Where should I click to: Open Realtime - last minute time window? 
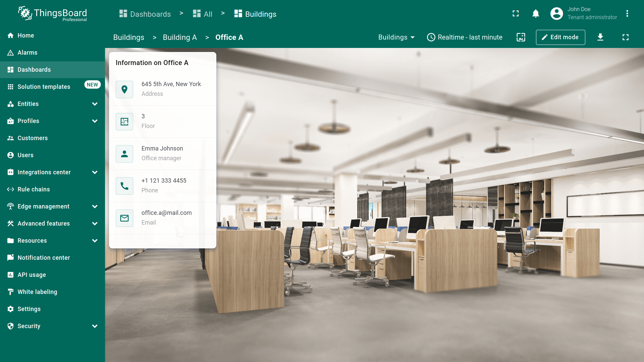point(465,37)
